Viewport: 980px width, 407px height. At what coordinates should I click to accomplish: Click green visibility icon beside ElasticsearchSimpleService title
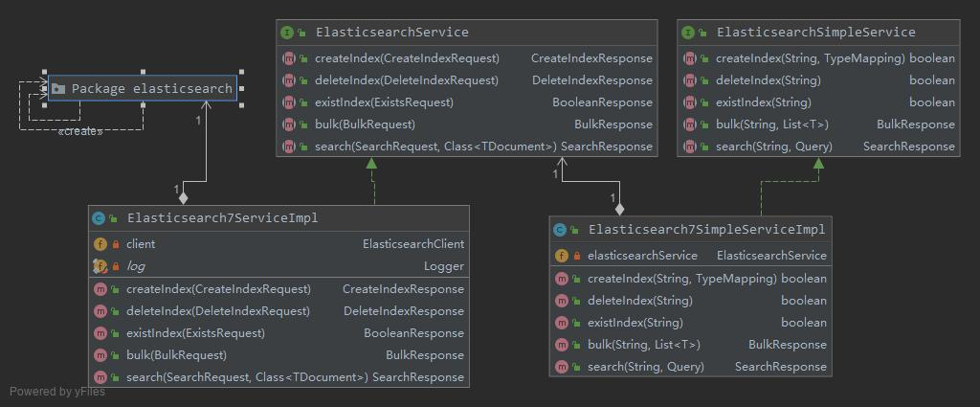(702, 33)
